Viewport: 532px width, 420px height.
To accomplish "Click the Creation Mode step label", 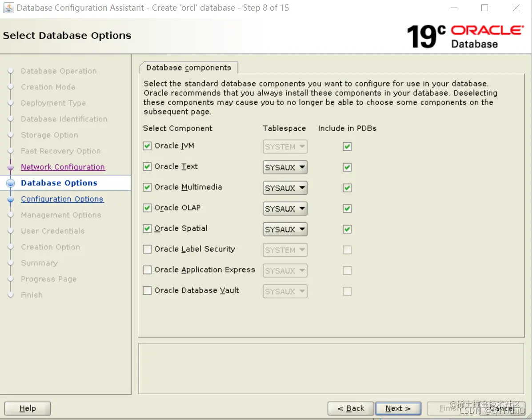I will [48, 87].
